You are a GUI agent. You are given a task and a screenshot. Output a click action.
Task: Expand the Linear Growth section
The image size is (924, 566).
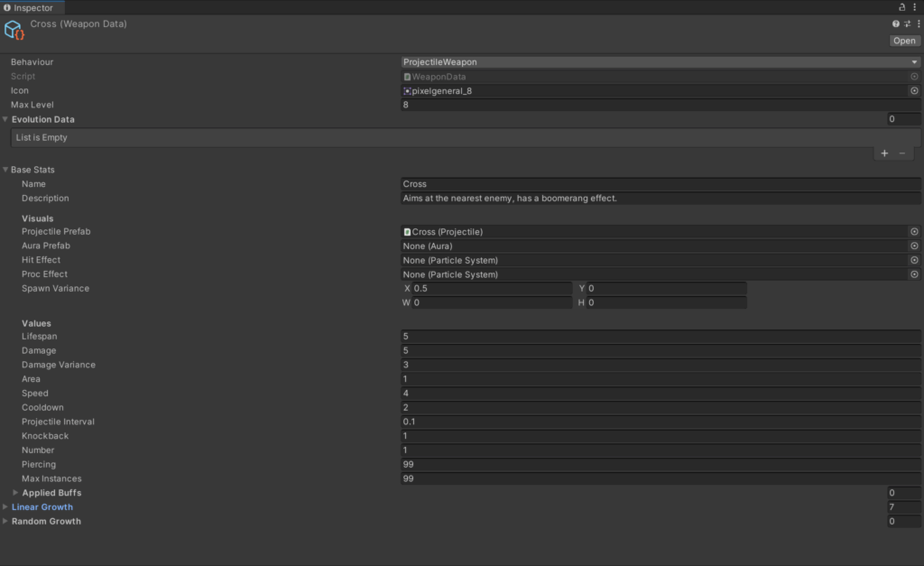5,507
